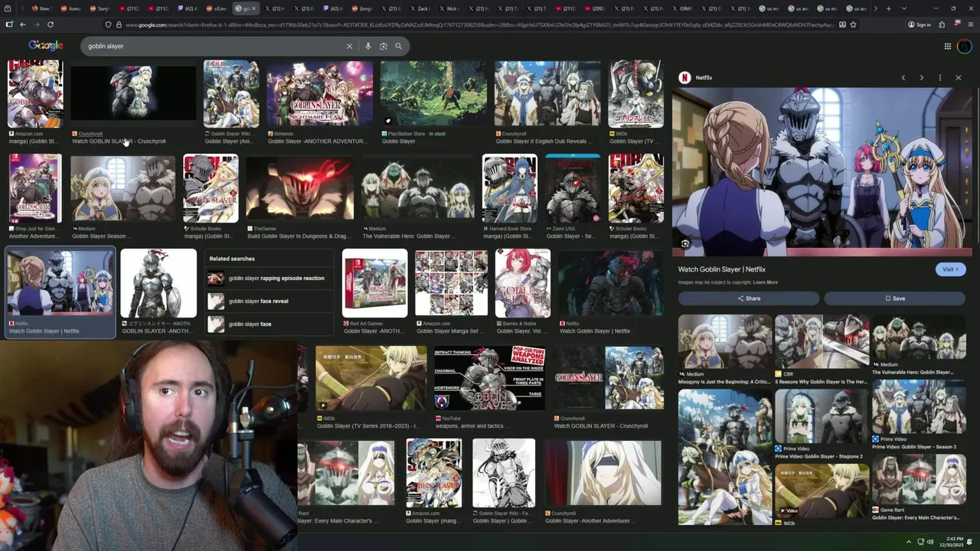Viewport: 980px width, 551px height.
Task: Open the list-all-tabs dropdown arrow
Action: click(904, 8)
